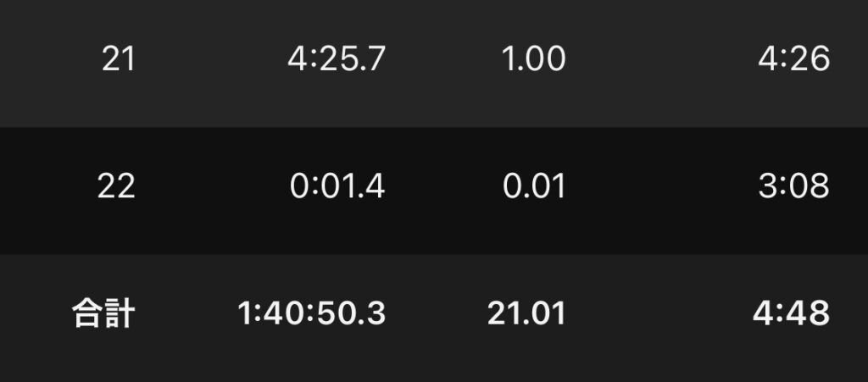Click empty space between 21.01 and 4:48

click(659, 313)
